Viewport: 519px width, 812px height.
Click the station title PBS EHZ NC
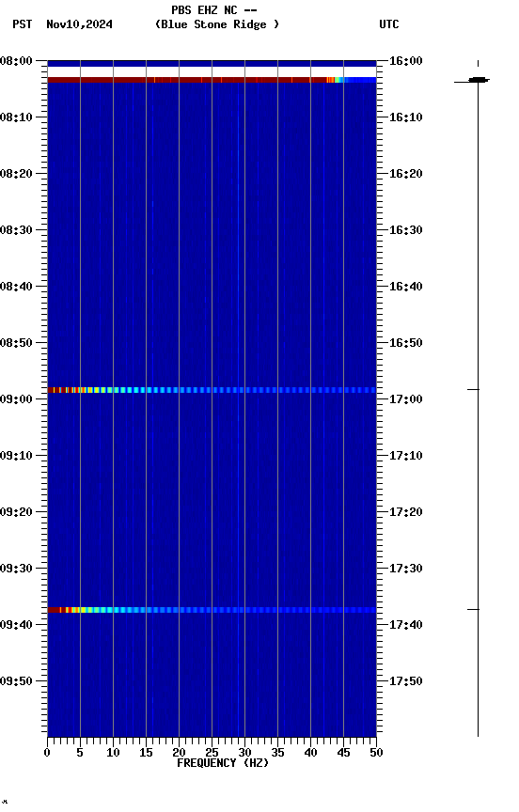point(204,9)
